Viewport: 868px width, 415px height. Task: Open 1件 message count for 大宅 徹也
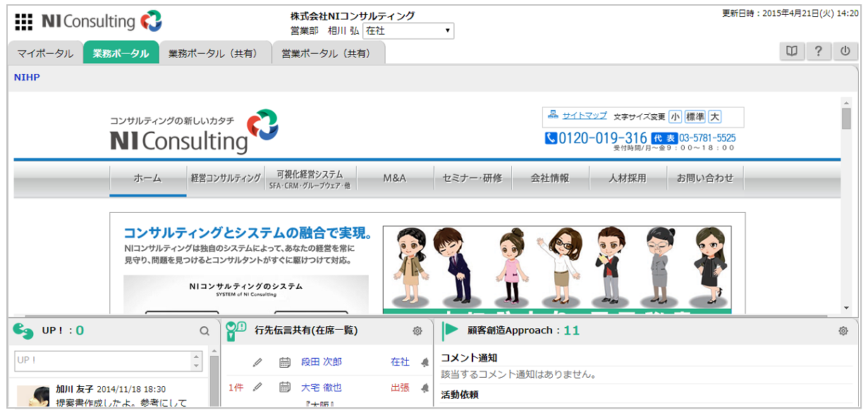[x=236, y=387]
